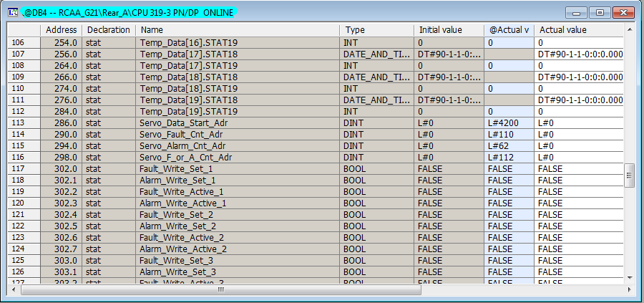
Task: Click address cell 256.0
Action: click(62, 54)
